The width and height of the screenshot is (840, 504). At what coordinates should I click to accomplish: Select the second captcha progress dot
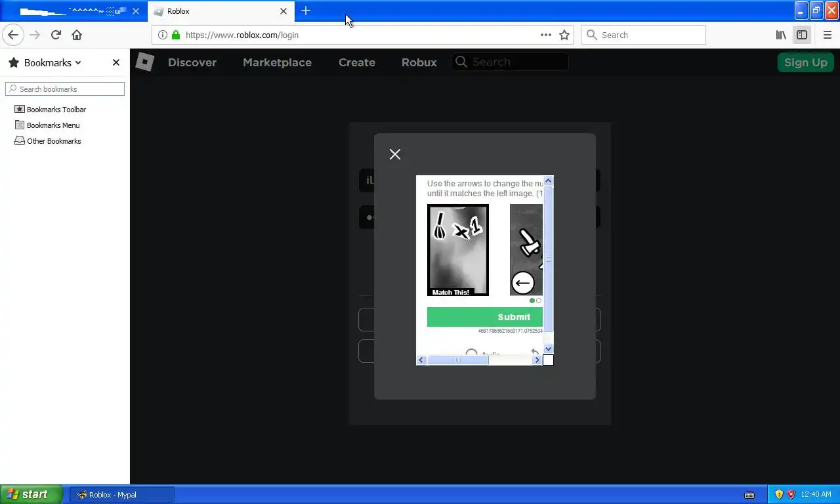point(539,301)
